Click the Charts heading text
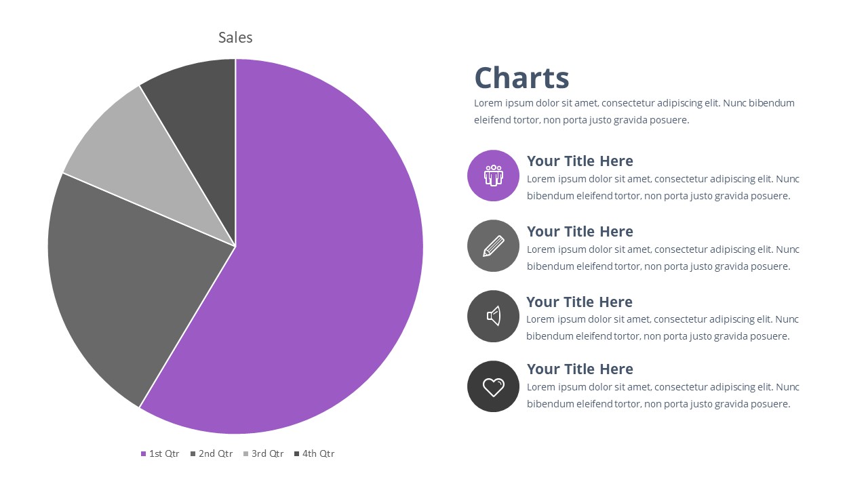 coord(521,78)
